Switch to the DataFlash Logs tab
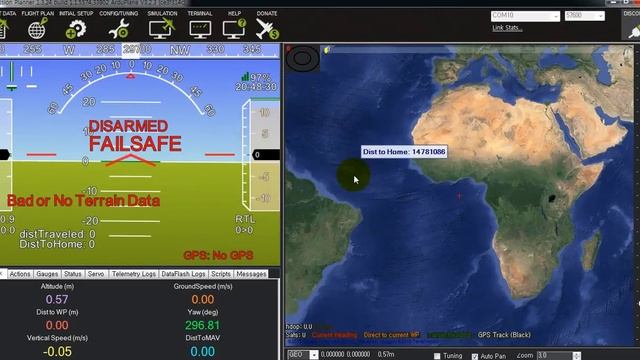 pos(183,274)
